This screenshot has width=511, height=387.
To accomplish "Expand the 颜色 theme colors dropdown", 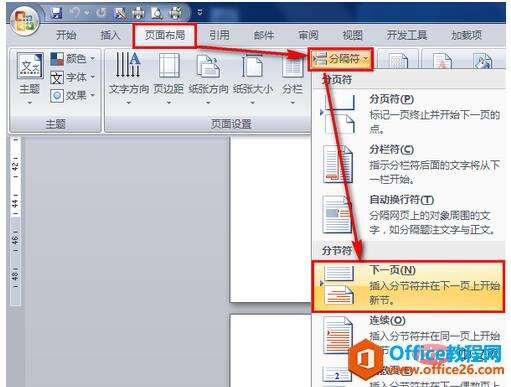I will (x=73, y=59).
